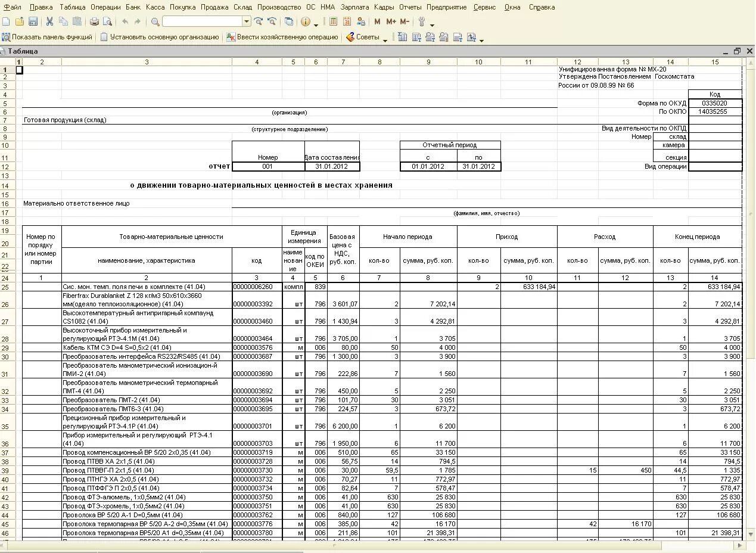The image size is (756, 553).
Task: Cut selection with the scissors icon
Action: (x=49, y=21)
